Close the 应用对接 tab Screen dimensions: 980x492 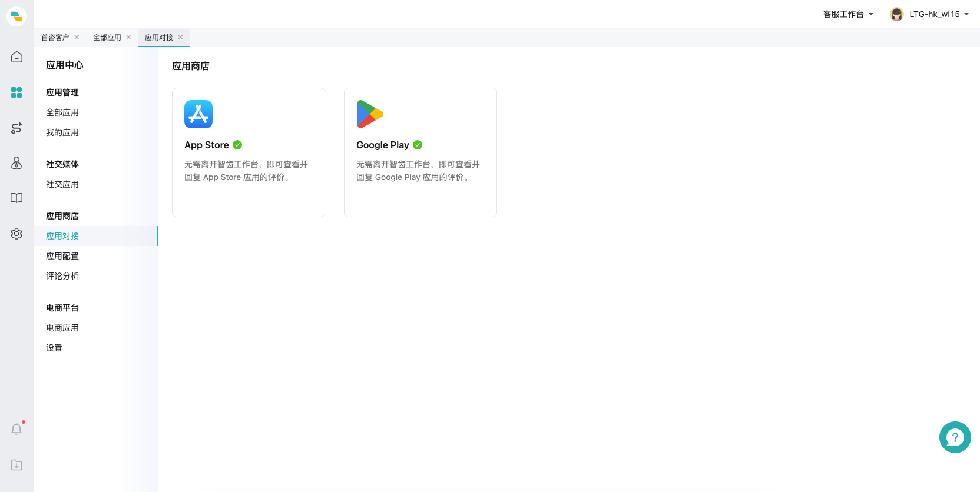point(180,37)
